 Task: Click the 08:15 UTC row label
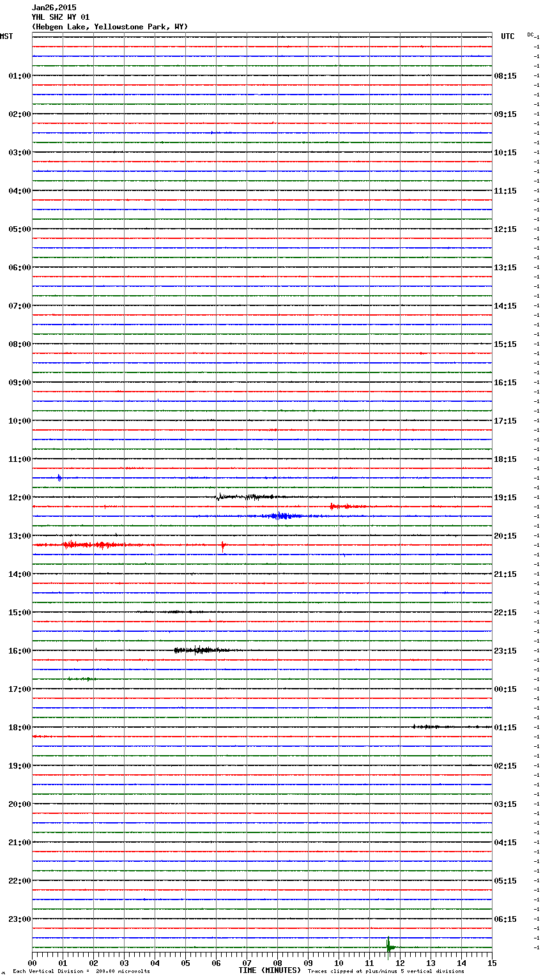tap(505, 76)
